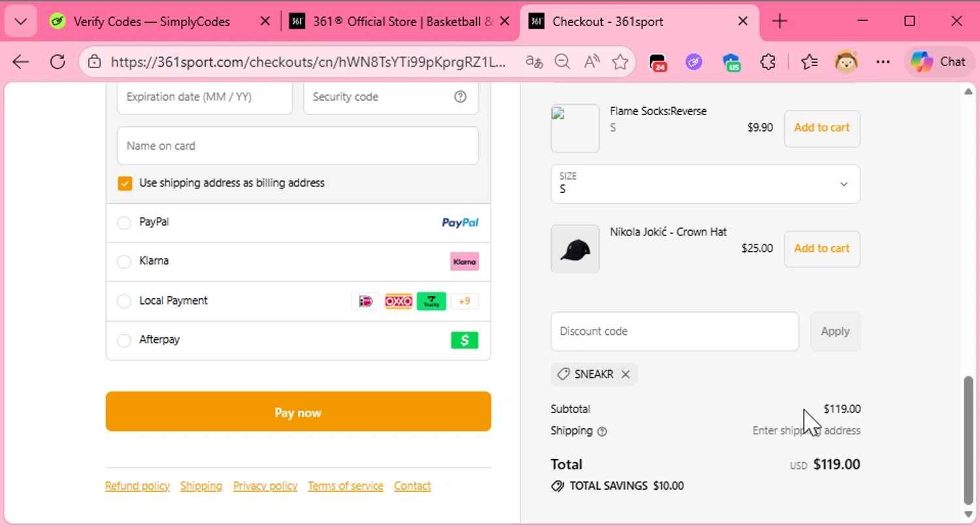Click the green Afterpay dollar icon
Image resolution: width=980 pixels, height=527 pixels.
(465, 341)
